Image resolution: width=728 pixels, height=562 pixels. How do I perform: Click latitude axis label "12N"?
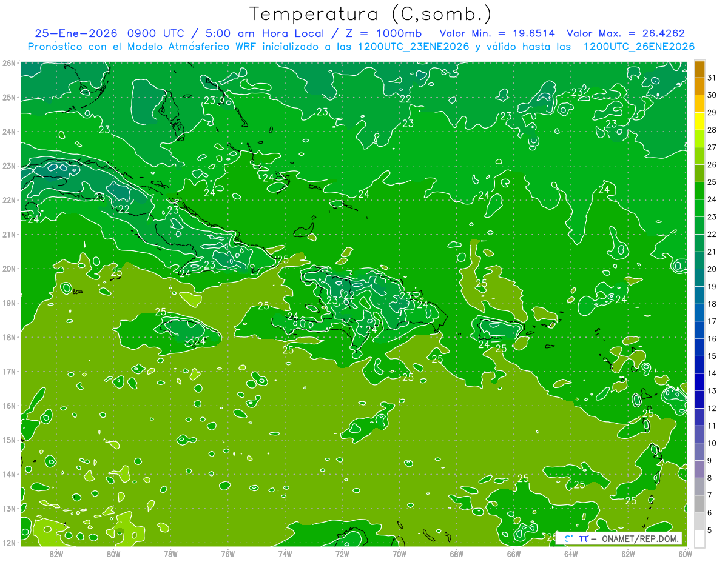click(8, 543)
